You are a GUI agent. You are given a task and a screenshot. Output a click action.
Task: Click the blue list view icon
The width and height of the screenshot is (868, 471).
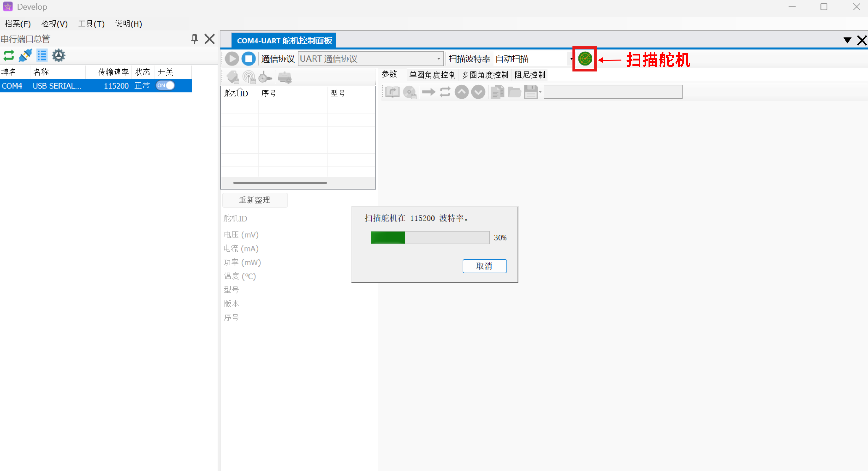click(42, 56)
